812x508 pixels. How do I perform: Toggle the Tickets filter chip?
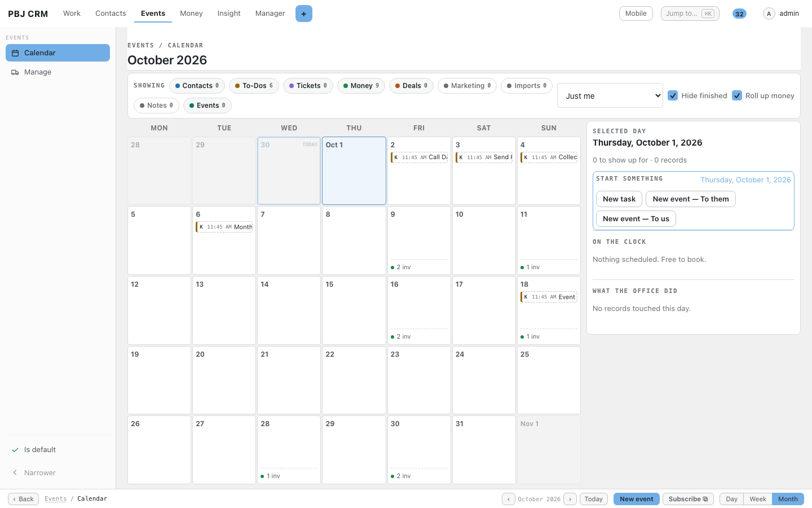(308, 86)
